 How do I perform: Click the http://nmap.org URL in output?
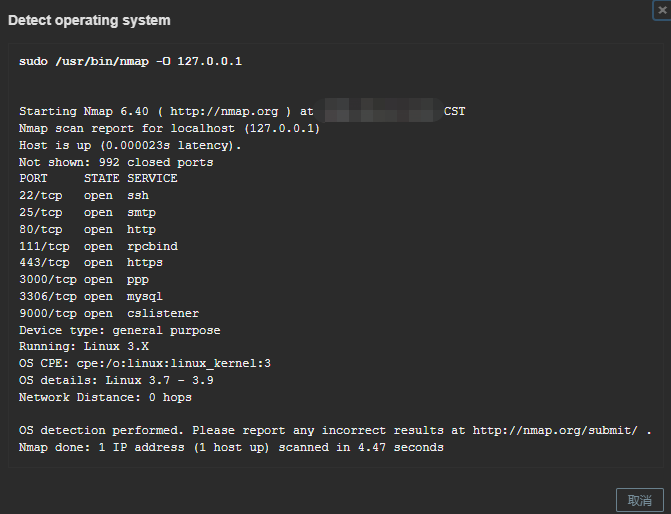point(224,112)
